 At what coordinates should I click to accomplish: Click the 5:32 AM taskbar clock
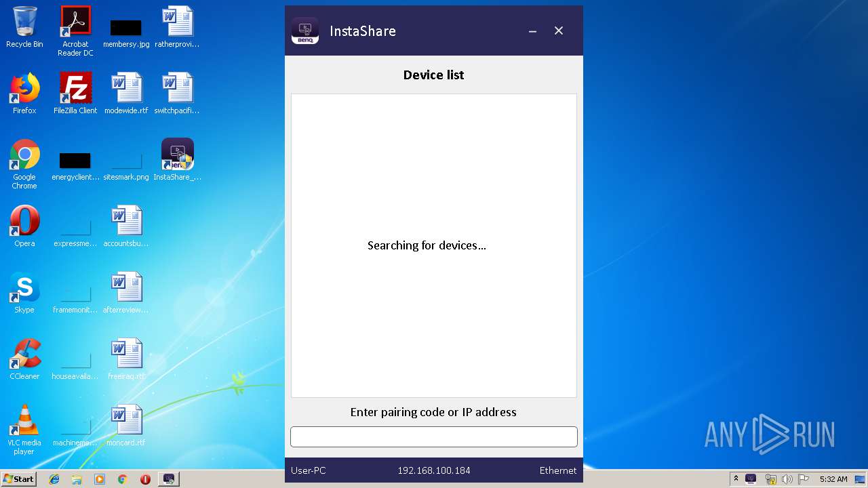pos(833,479)
